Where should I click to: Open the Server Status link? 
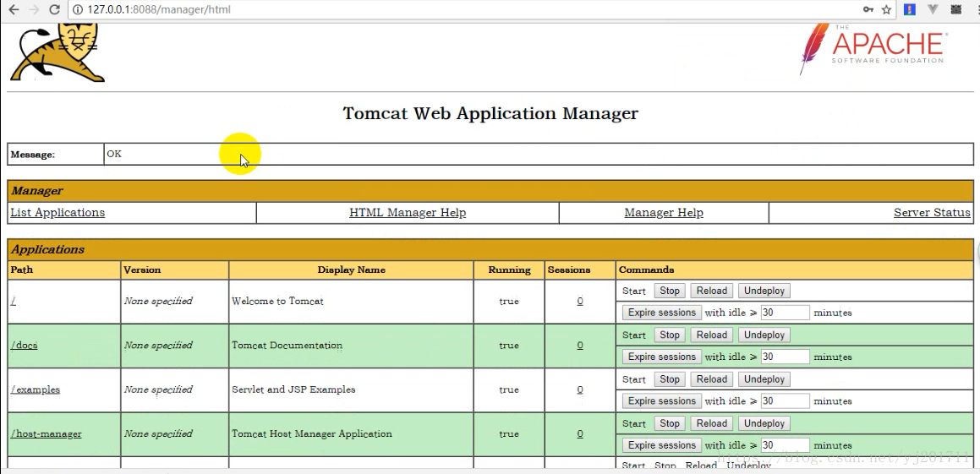932,212
